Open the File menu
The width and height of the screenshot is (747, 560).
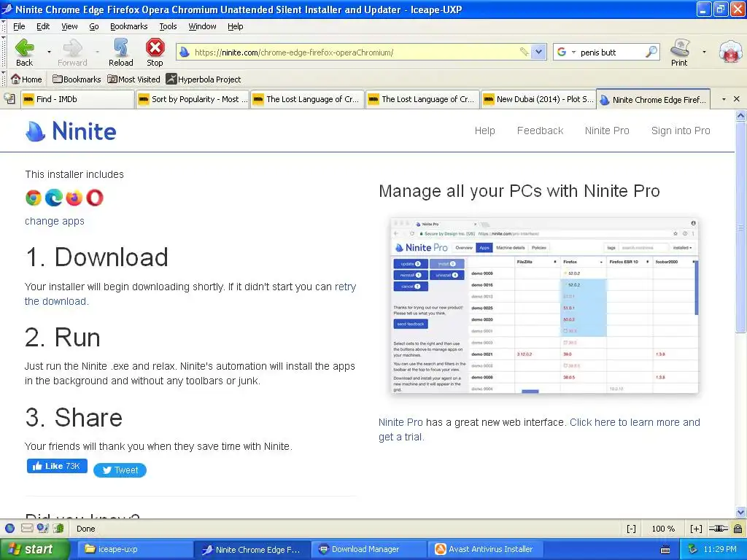19,26
